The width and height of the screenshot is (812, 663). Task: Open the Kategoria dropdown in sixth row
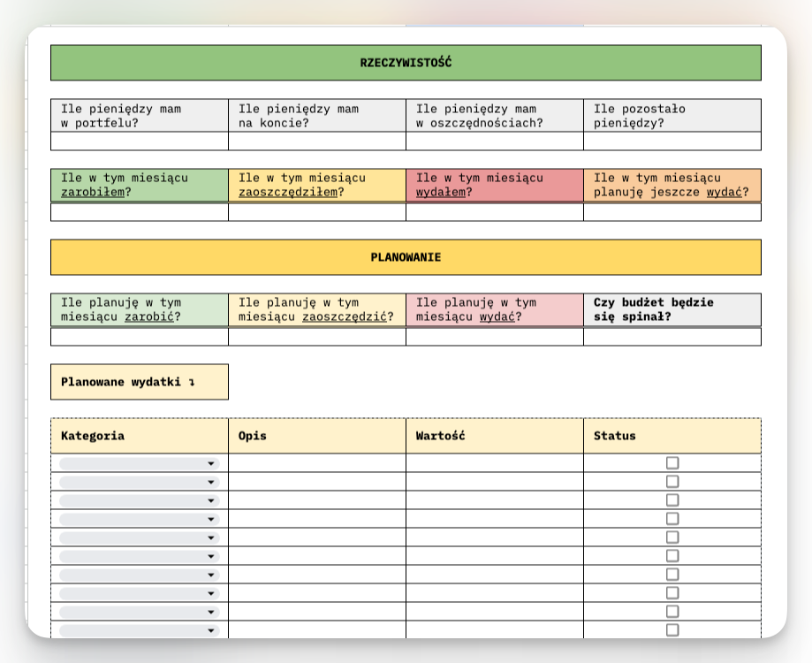140,556
